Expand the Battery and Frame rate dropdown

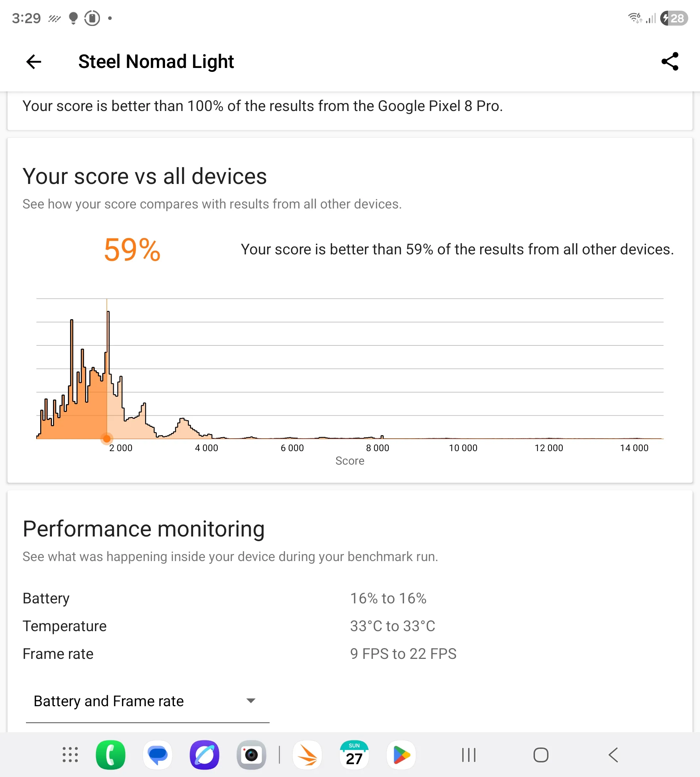coord(147,701)
